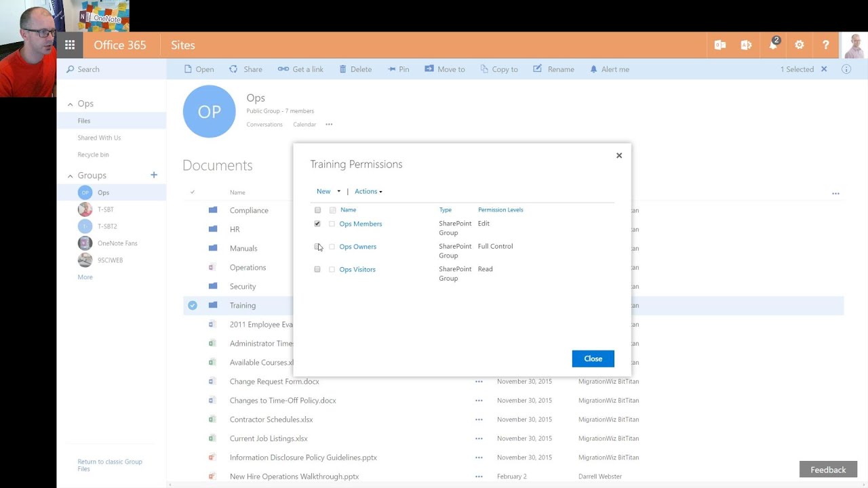This screenshot has width=868, height=488.
Task: Open more options for Change Request Form.docx
Action: click(479, 382)
